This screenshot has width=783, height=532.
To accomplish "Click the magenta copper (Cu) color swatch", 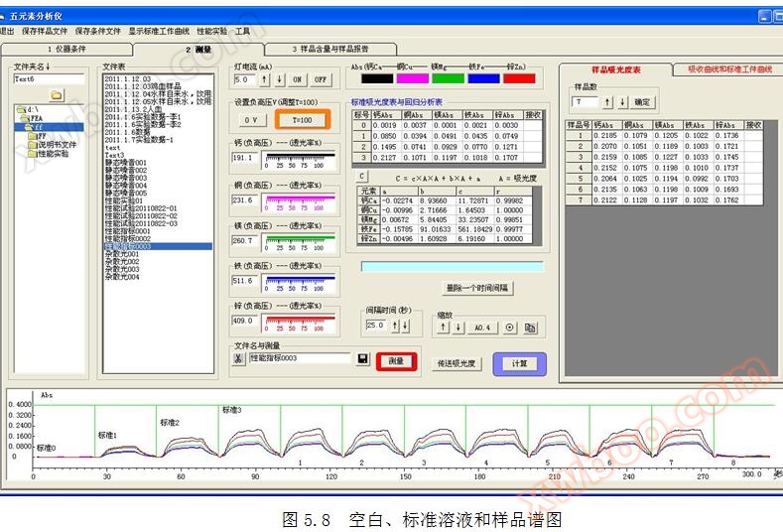I will click(x=414, y=78).
